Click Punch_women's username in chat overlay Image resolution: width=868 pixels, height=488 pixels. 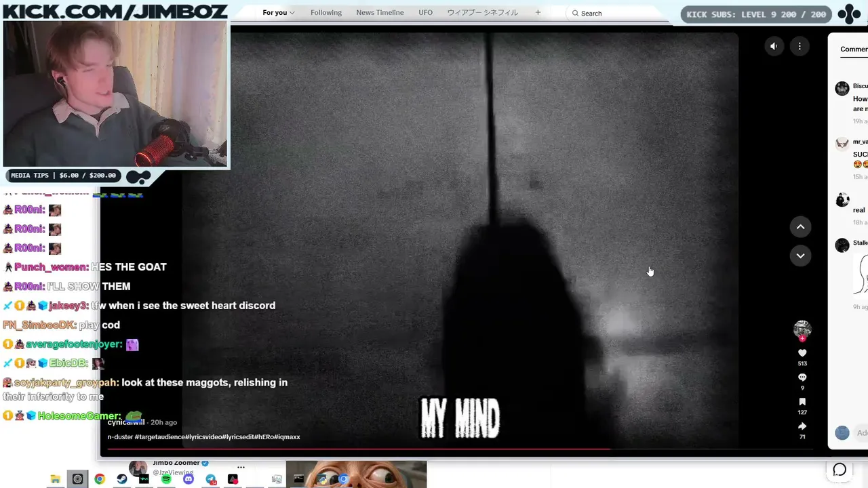52,267
